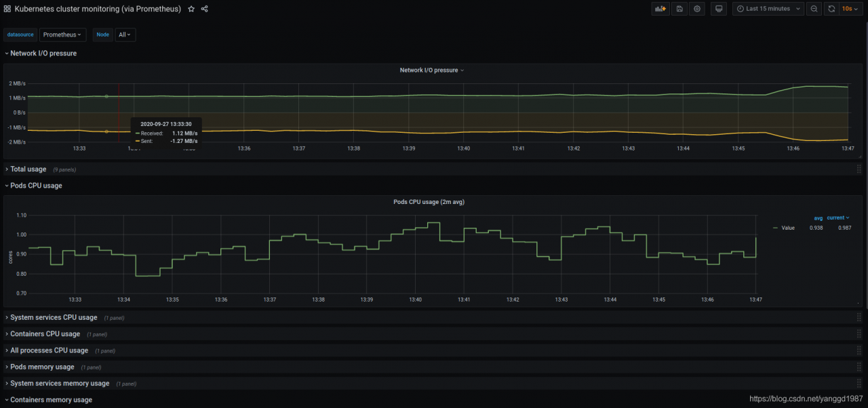The height and width of the screenshot is (408, 868).
Task: Sort legend by the current column
Action: point(837,218)
